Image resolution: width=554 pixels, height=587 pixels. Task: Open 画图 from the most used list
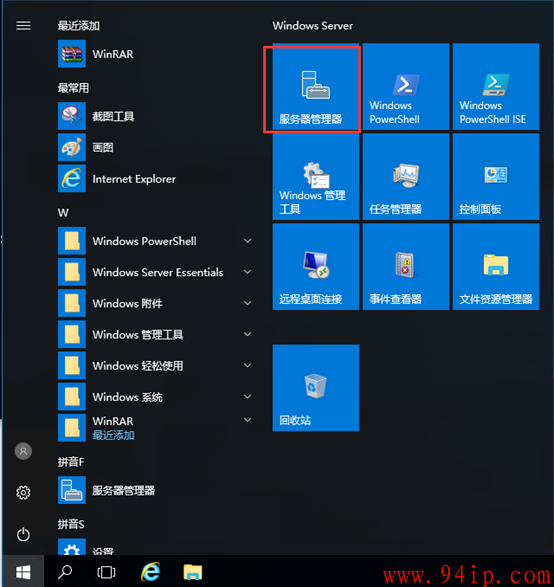[155, 147]
